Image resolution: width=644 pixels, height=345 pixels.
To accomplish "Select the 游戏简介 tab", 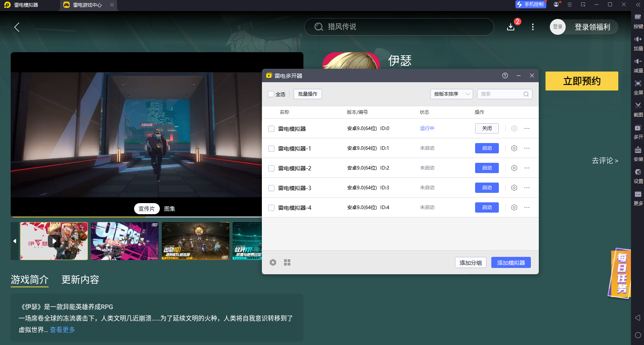I will point(30,280).
